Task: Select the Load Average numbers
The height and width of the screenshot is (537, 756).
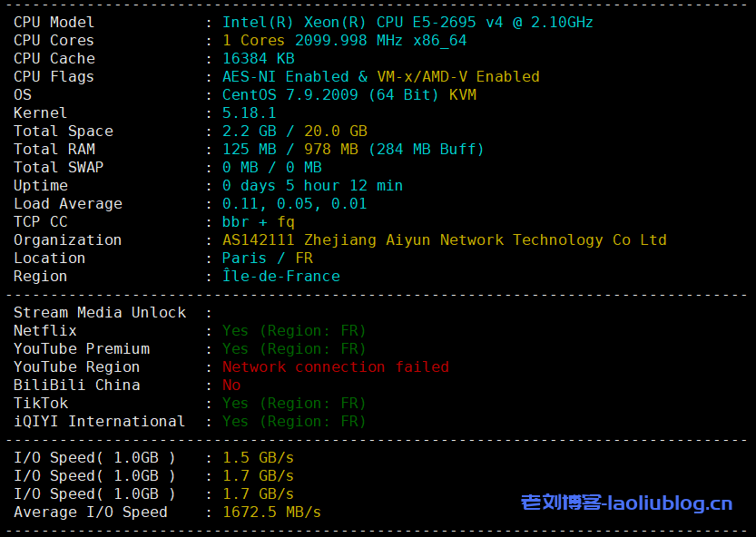Action: pyautogui.click(x=294, y=203)
